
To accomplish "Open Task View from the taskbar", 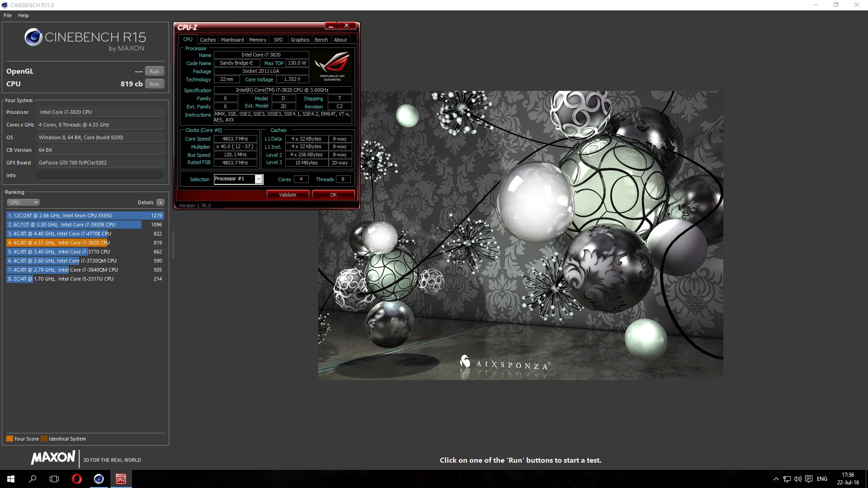I will click(x=54, y=479).
